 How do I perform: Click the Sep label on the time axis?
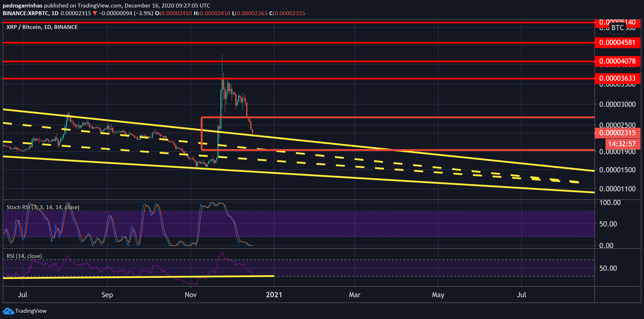107,295
